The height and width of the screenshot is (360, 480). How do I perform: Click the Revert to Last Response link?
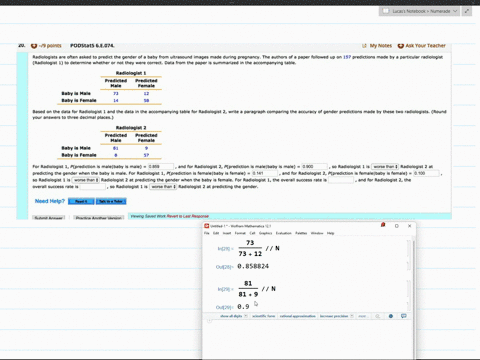tap(189, 216)
